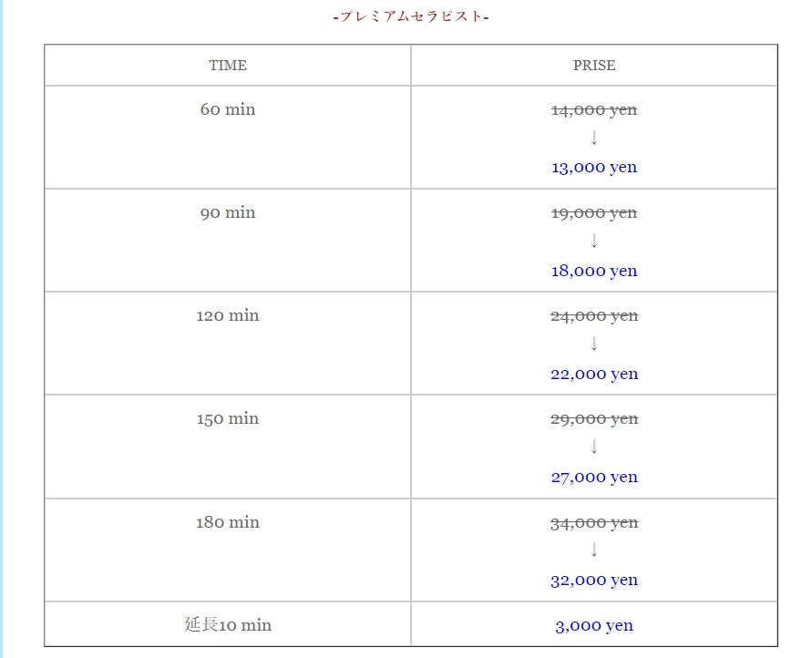This screenshot has width=812, height=658.
Task: Click the blue 18,000 yen price
Action: point(594,271)
